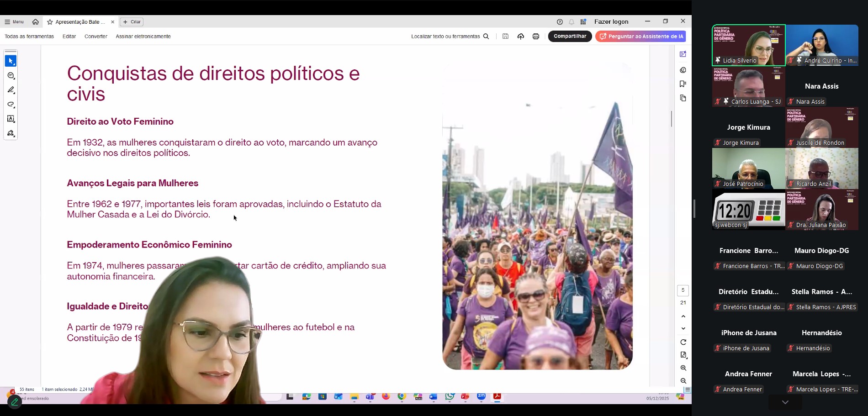Select the arrow selection tool
This screenshot has height=416, width=868.
point(11,61)
